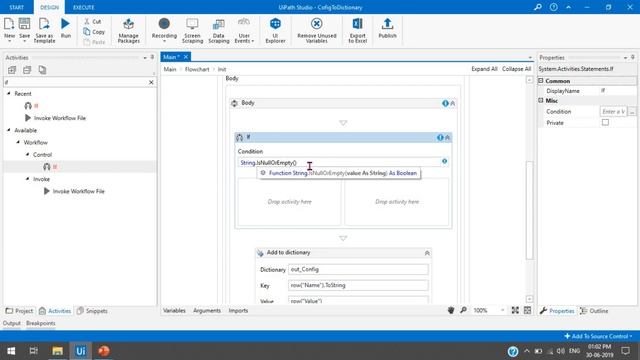This screenshot has width=640, height=360.
Task: Switch to the EXECUTE ribbon tab
Action: [84, 7]
